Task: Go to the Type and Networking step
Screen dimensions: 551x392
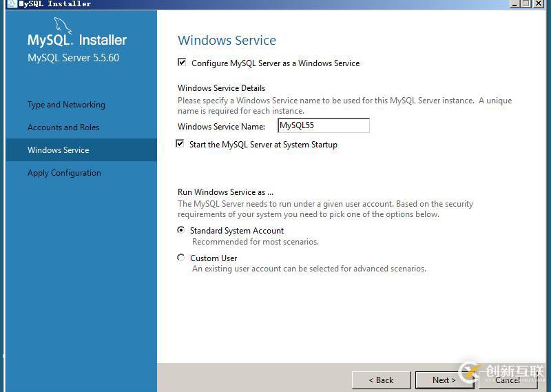Action: [66, 105]
